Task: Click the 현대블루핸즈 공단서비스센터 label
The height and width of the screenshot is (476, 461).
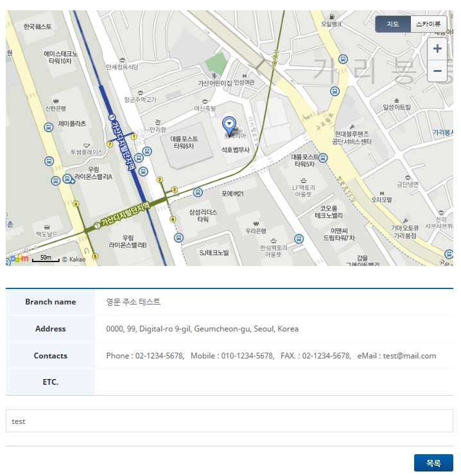Action: point(352,138)
